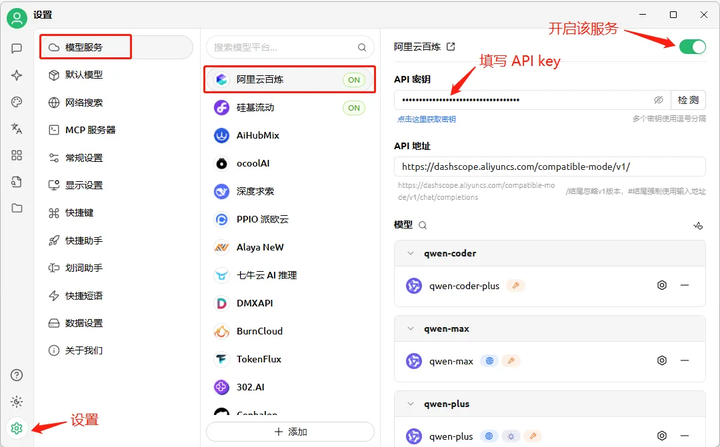Open the painting palette sidebar icon
The height and width of the screenshot is (447, 720).
17,102
